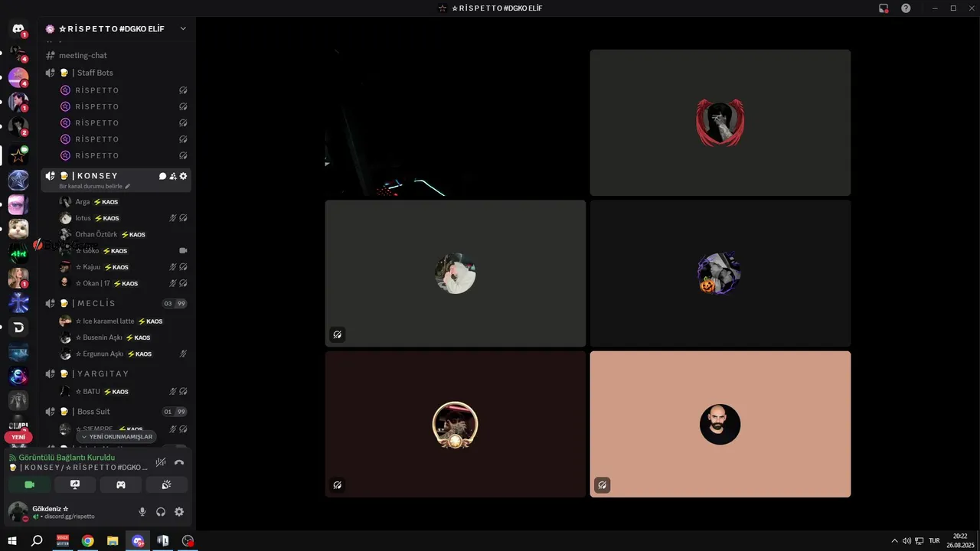Jump to YENİ OKUNMAMIŞLAR unread messages
This screenshot has width=980, height=551.
point(116,437)
